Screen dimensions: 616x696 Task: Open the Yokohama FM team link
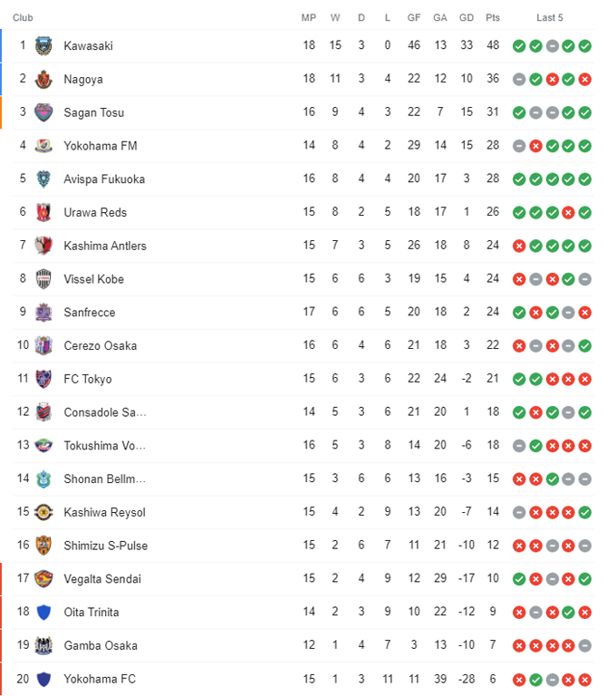click(x=100, y=146)
